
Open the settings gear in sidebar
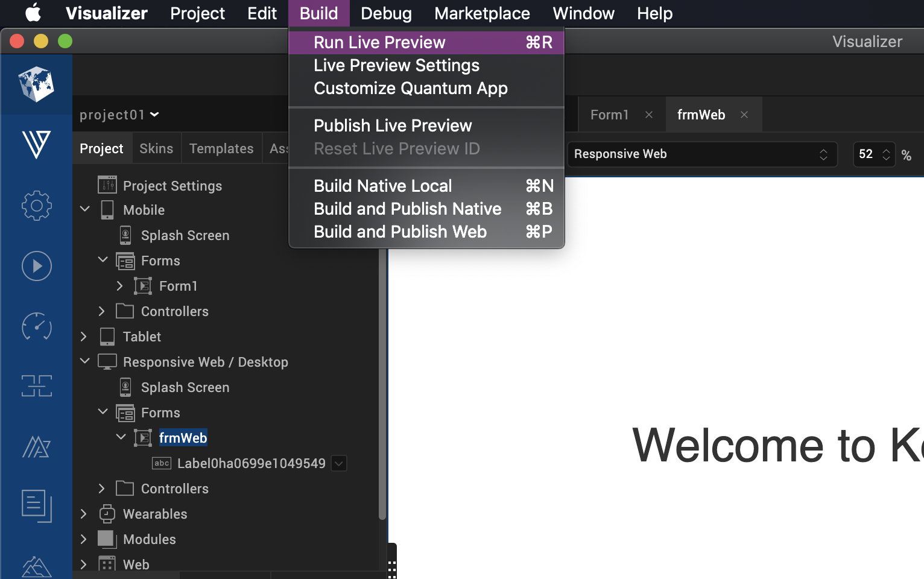(x=36, y=206)
